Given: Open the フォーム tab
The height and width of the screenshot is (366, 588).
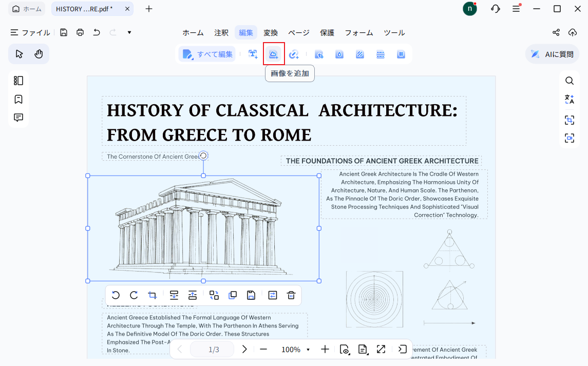Looking at the screenshot, I should tap(359, 33).
